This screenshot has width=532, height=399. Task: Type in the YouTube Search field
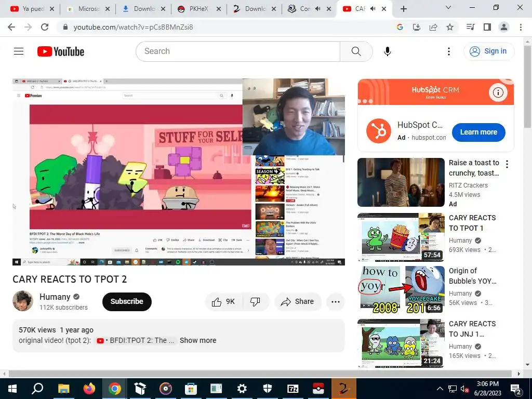coord(238,51)
